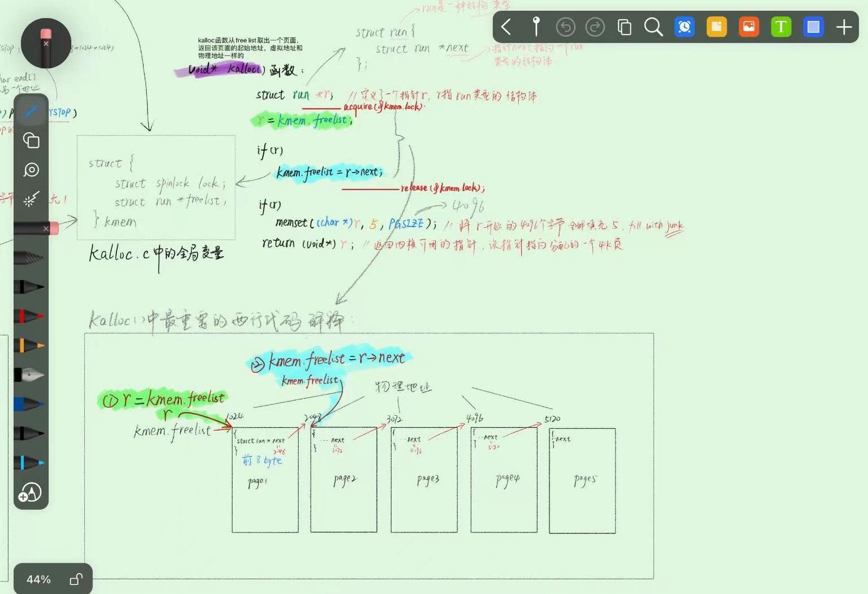The height and width of the screenshot is (594, 868).
Task: Add a text box with the green T icon
Action: coord(781,27)
